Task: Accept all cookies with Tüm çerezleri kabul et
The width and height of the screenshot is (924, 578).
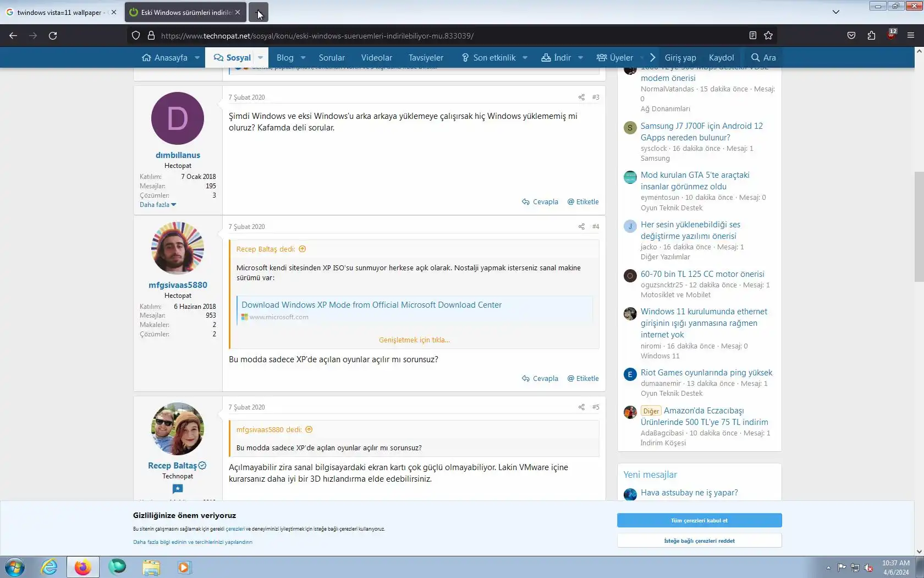Action: click(699, 520)
